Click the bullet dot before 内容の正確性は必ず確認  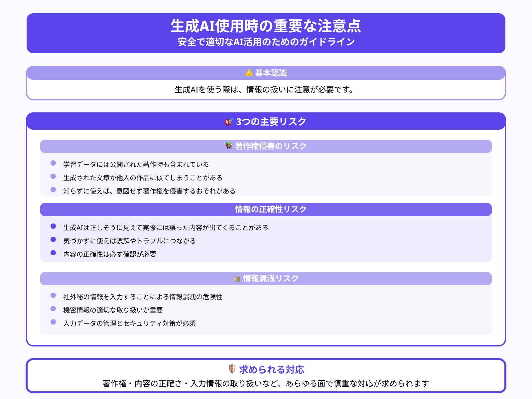click(53, 253)
